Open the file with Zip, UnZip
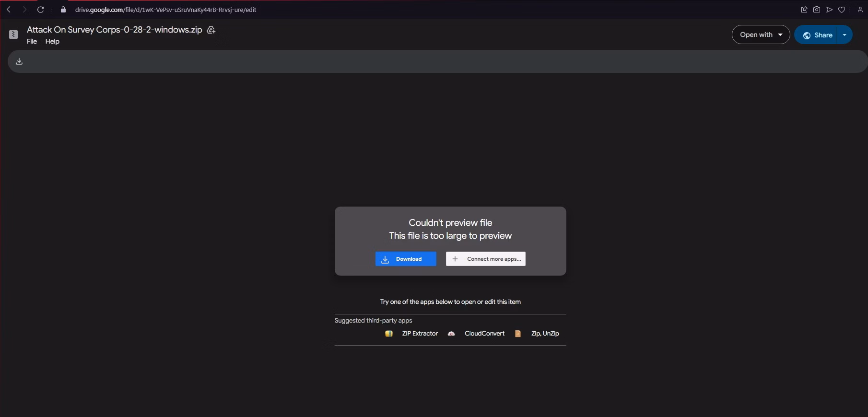 [x=545, y=334]
